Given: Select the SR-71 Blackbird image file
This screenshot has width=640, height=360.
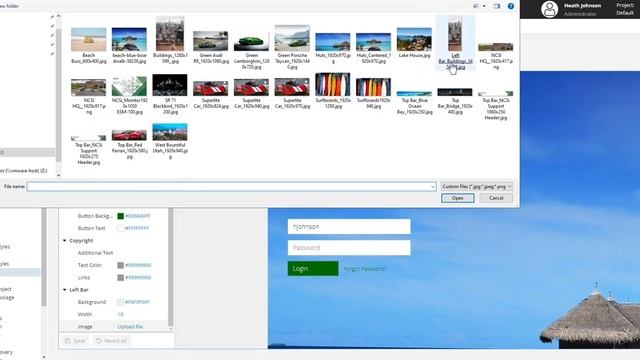Looking at the screenshot, I should (x=170, y=94).
